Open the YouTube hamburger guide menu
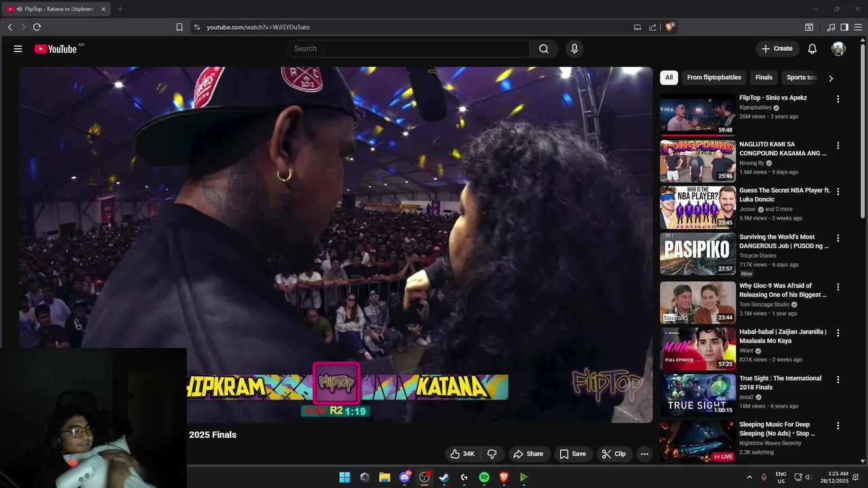Image resolution: width=868 pixels, height=488 pixels. click(18, 49)
